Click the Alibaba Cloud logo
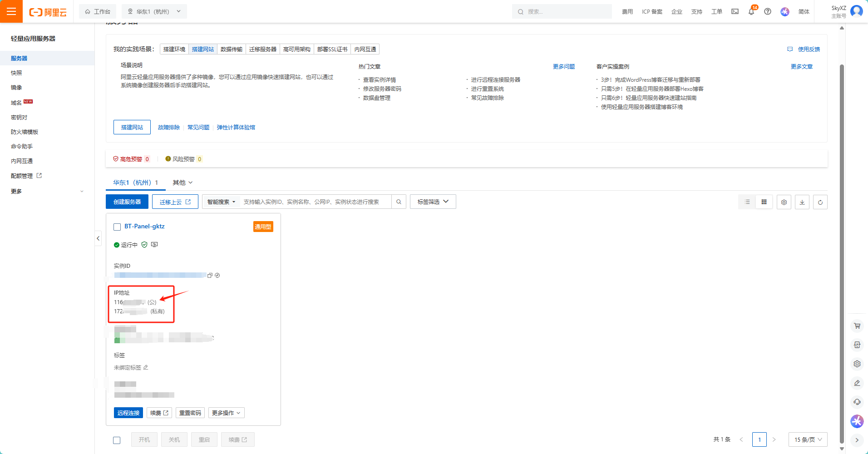The image size is (868, 454). (48, 12)
